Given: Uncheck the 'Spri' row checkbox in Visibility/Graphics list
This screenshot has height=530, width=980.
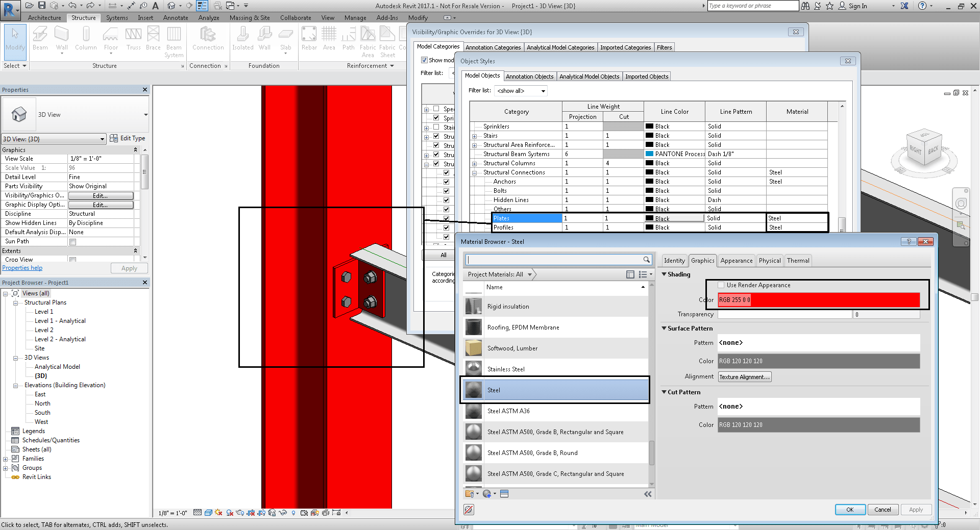Looking at the screenshot, I should pyautogui.click(x=436, y=118).
